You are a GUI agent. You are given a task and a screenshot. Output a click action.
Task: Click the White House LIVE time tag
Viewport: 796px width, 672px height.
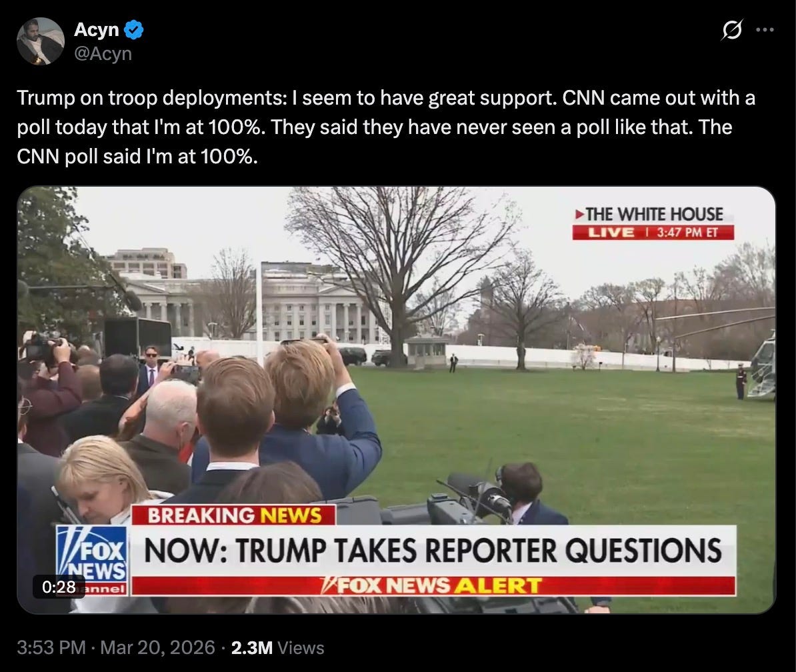tap(653, 222)
